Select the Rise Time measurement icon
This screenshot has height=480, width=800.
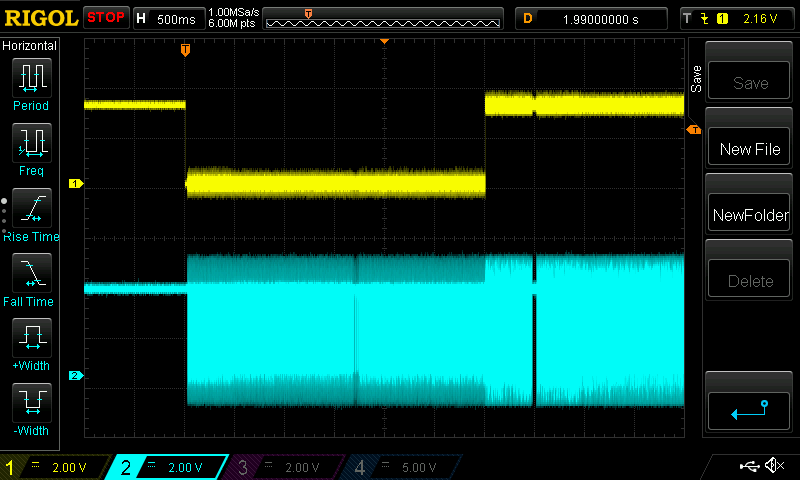click(32, 208)
